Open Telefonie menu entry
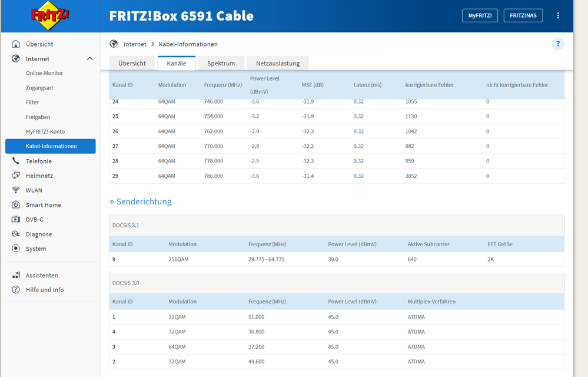The image size is (588, 377). coord(39,161)
